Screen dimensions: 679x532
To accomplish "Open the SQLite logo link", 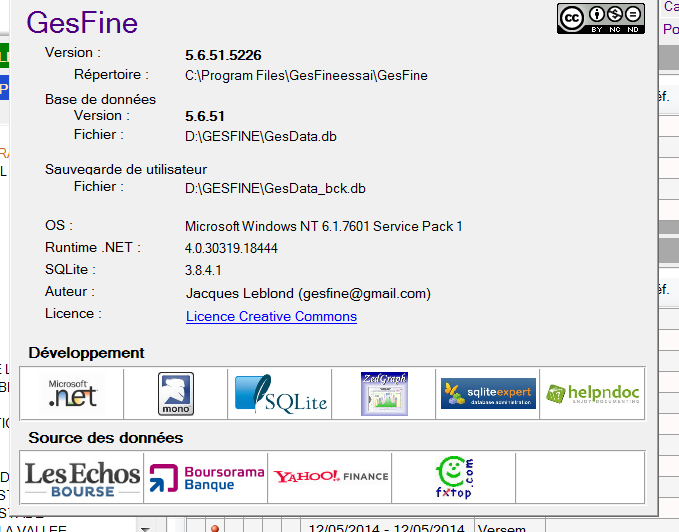I will [281, 394].
